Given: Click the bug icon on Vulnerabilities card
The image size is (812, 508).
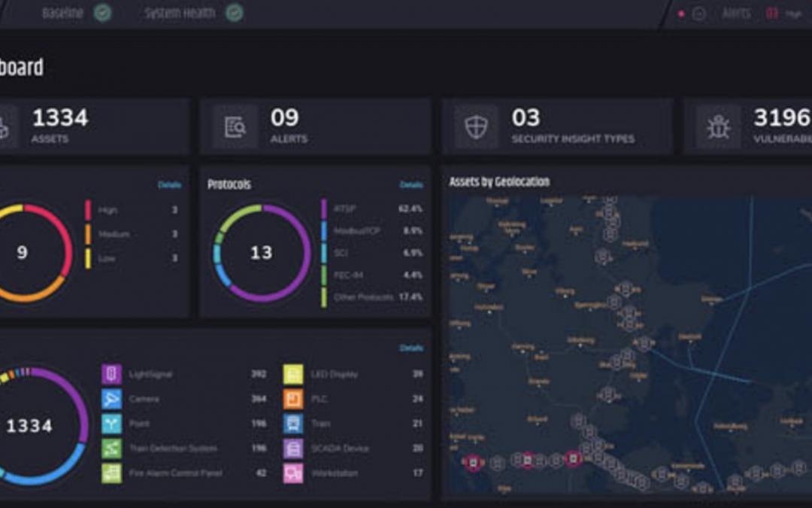Looking at the screenshot, I should click(x=718, y=126).
